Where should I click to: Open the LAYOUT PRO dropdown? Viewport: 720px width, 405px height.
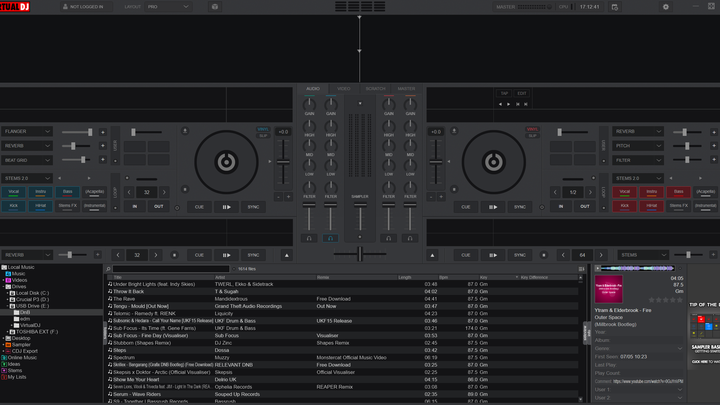(x=168, y=7)
